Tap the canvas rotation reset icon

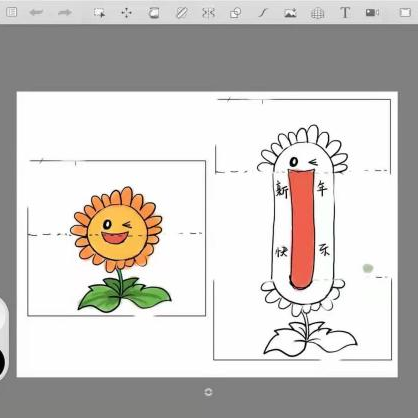click(x=208, y=392)
